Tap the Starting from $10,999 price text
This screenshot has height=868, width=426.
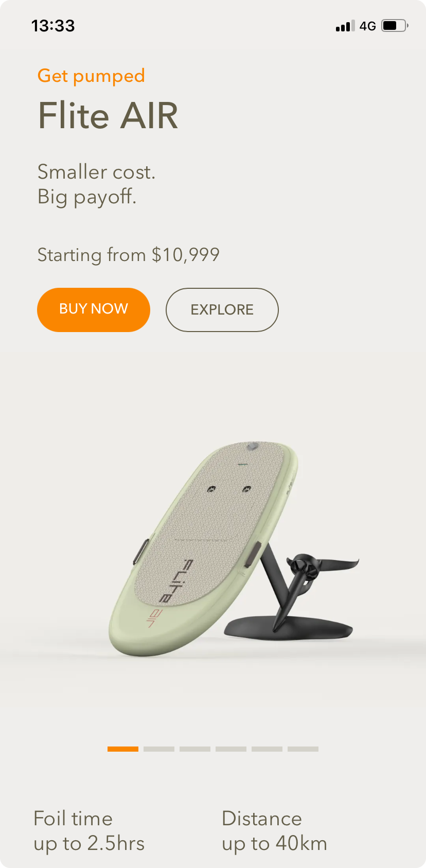(x=129, y=255)
